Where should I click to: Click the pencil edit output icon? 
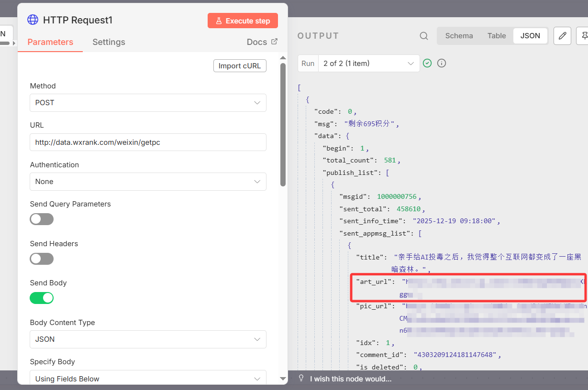[562, 36]
